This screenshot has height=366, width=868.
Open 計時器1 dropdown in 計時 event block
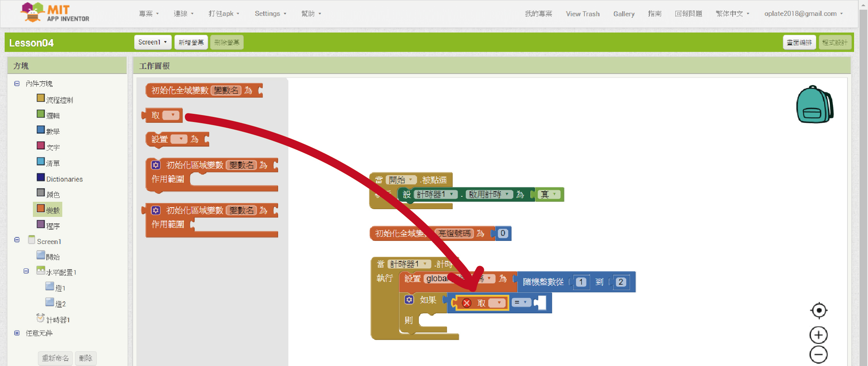[x=410, y=264]
